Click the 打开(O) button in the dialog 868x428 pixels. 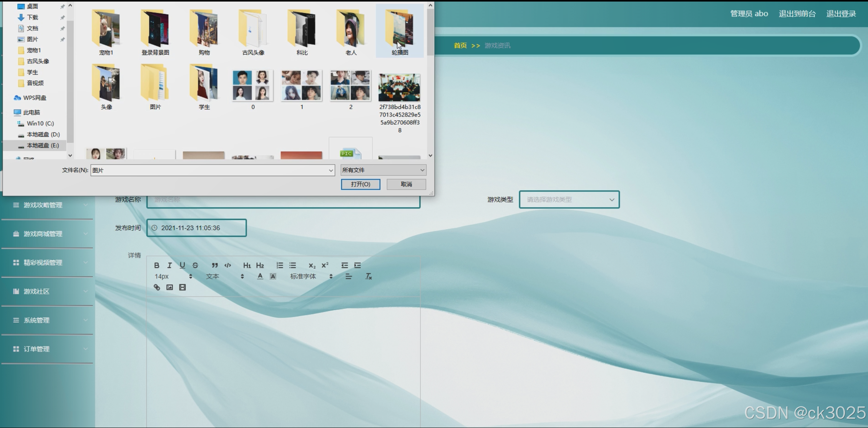pyautogui.click(x=360, y=184)
